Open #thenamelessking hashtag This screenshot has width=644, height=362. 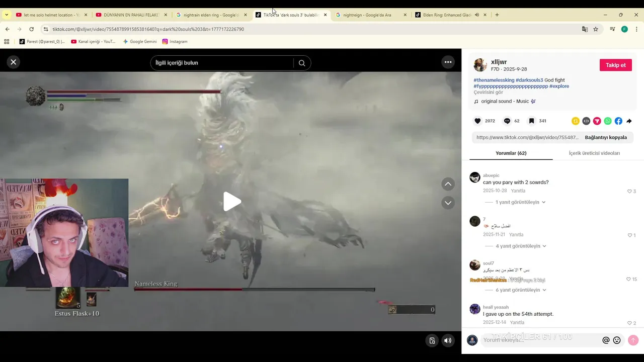pos(494,80)
